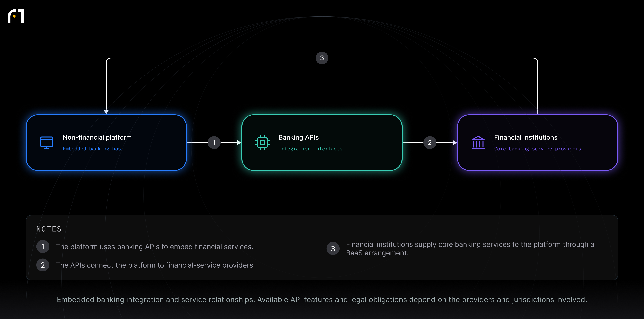Select the 'Embedded banking host' subtitle
Screen dimensions: 644x319
click(x=93, y=149)
